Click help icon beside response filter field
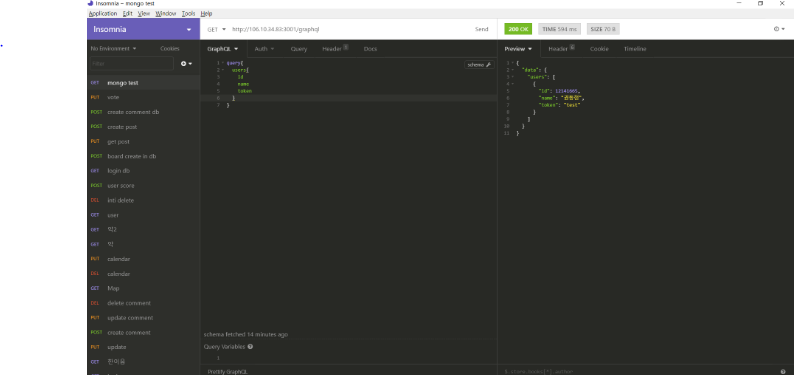Image resolution: width=797 pixels, height=375 pixels. 783,371
